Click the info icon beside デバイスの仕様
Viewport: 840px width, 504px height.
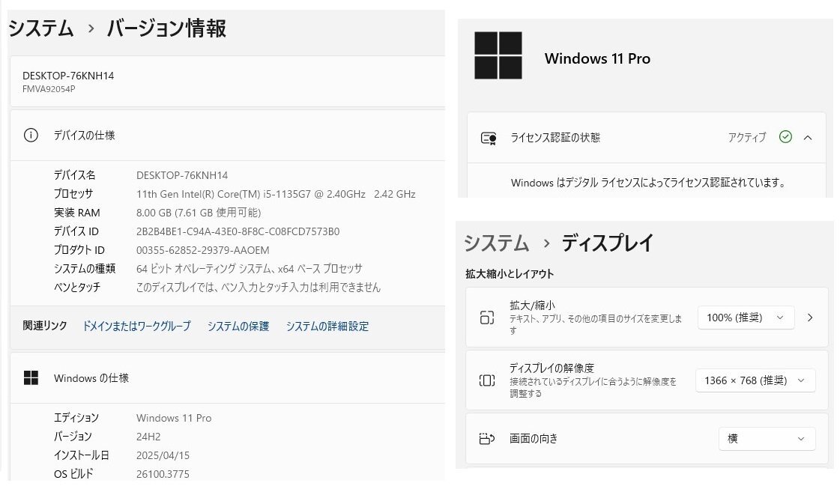pos(31,136)
